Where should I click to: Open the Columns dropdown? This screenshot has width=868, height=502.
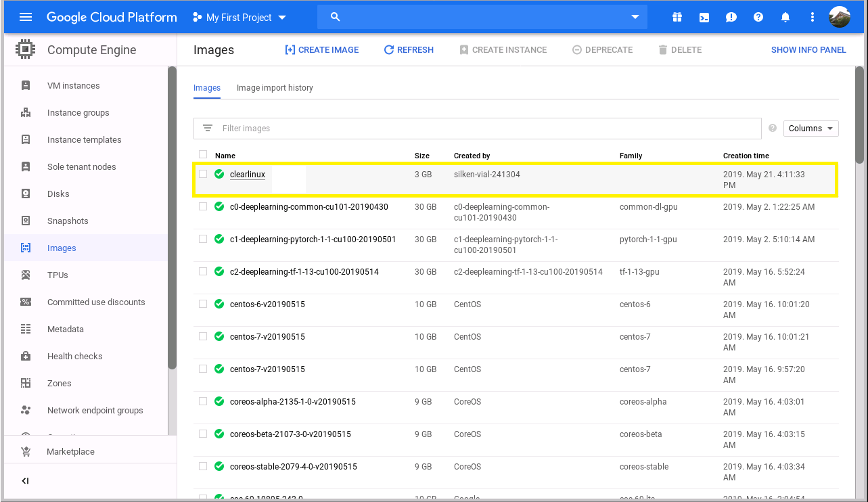pos(810,128)
